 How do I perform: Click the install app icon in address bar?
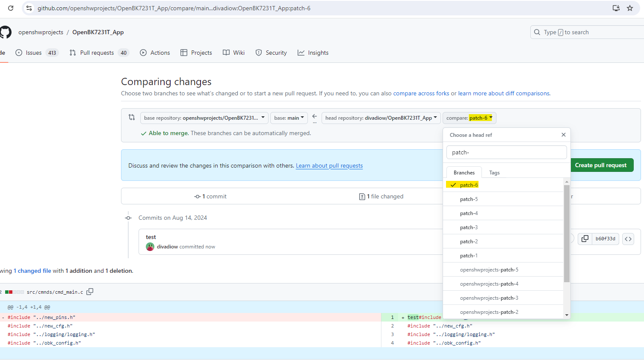coord(616,8)
